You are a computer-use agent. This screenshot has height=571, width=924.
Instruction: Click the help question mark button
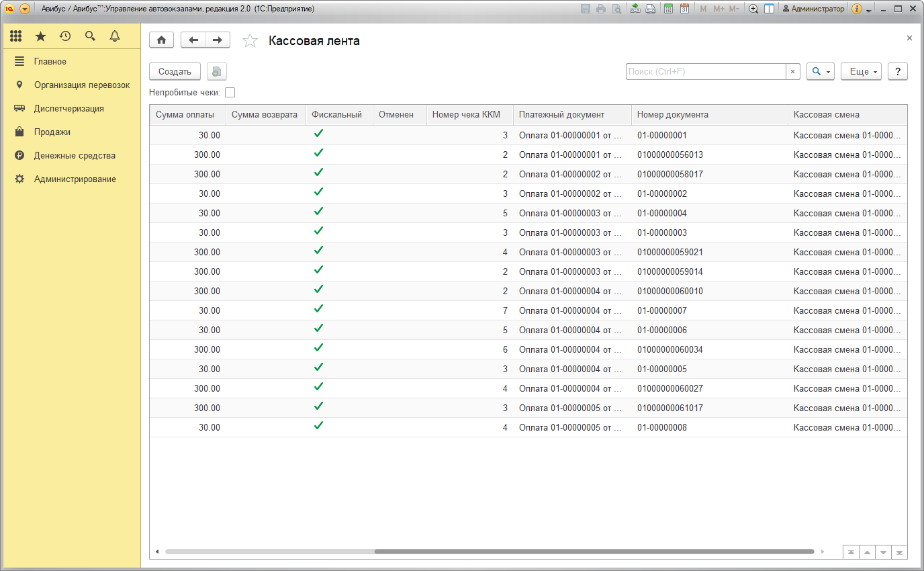click(x=897, y=72)
